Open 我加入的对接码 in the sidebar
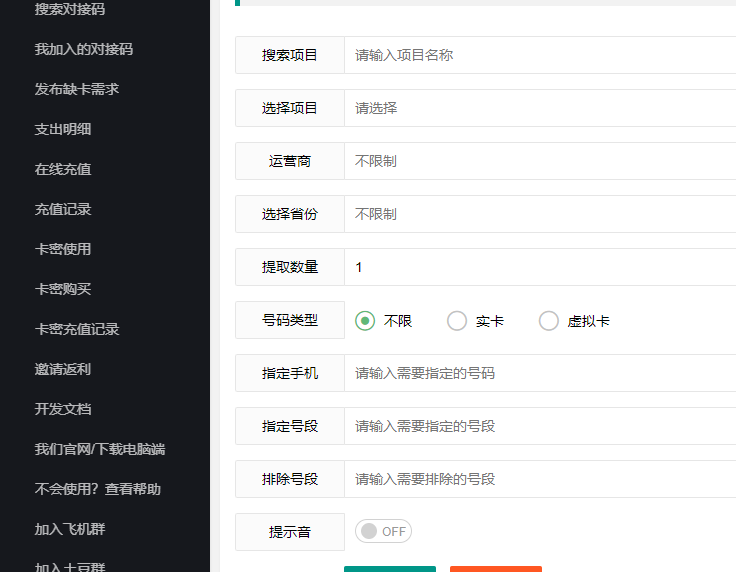Screen dimensions: 736x572 coord(84,49)
